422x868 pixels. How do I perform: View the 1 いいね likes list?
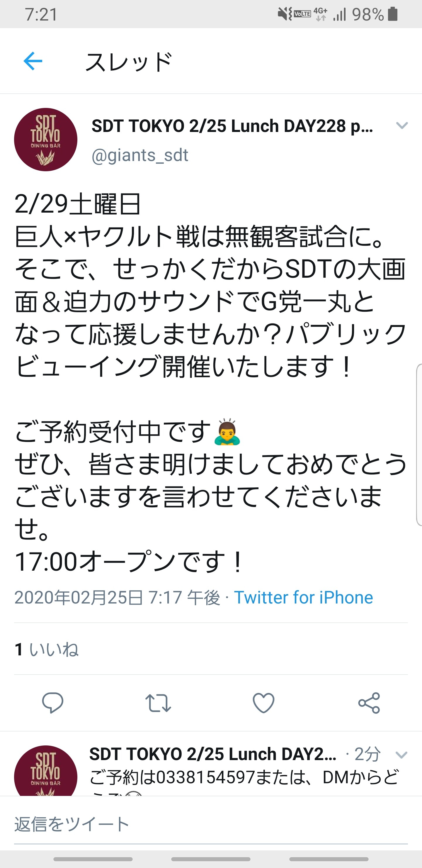tap(47, 649)
